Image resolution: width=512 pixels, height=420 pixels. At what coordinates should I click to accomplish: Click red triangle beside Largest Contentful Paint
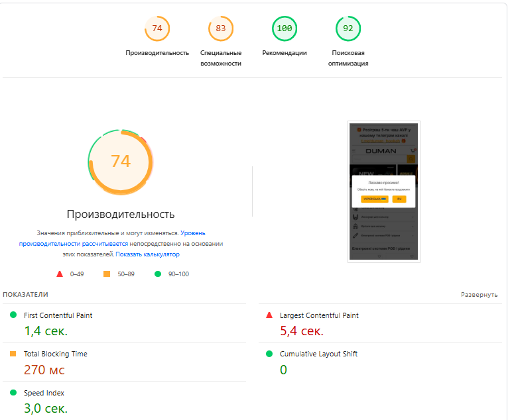269,315
